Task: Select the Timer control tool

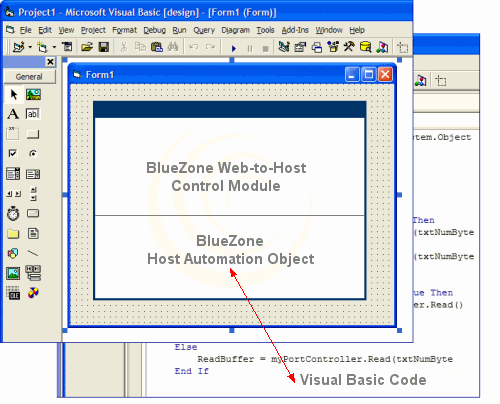Action: pos(13,213)
